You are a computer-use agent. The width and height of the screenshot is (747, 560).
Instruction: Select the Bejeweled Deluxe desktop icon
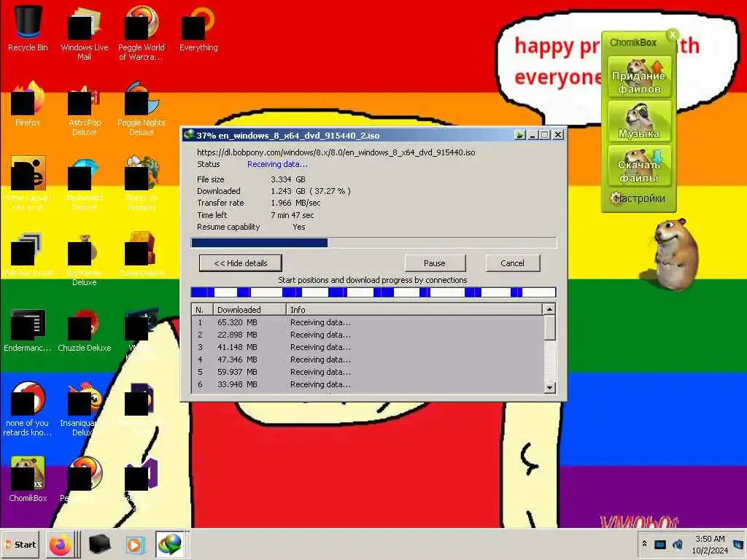(85, 183)
